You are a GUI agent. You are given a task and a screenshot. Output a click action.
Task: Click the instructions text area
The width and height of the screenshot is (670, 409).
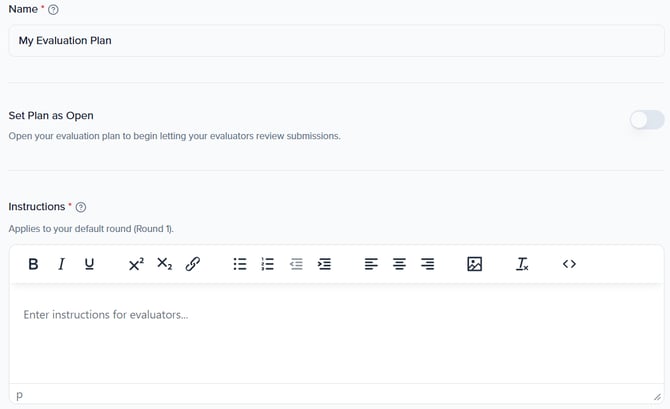point(336,335)
